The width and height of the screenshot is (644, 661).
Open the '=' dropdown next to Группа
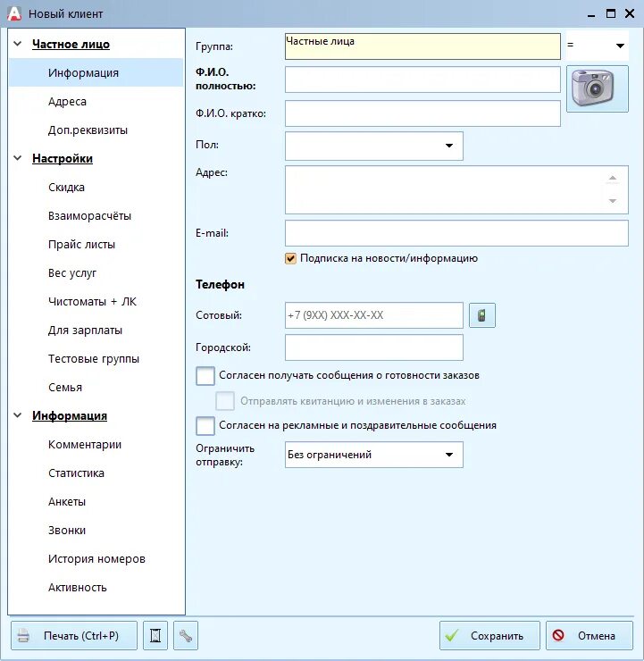(x=597, y=45)
